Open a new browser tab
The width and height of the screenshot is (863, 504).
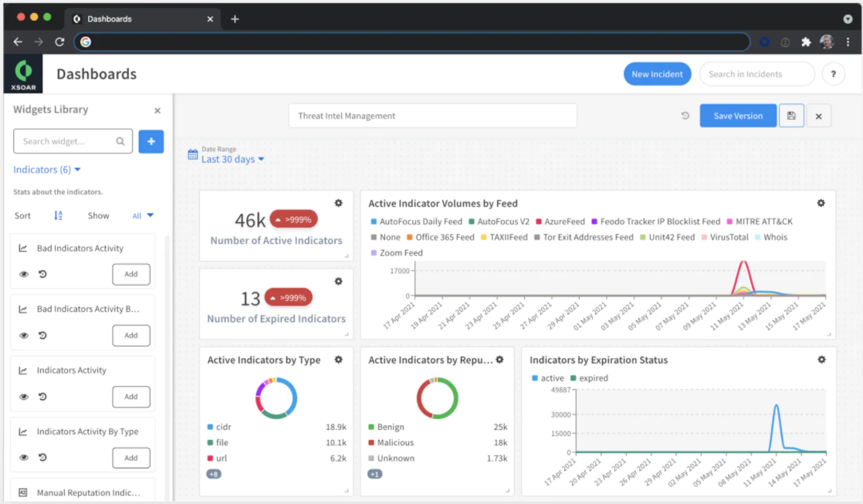click(235, 19)
